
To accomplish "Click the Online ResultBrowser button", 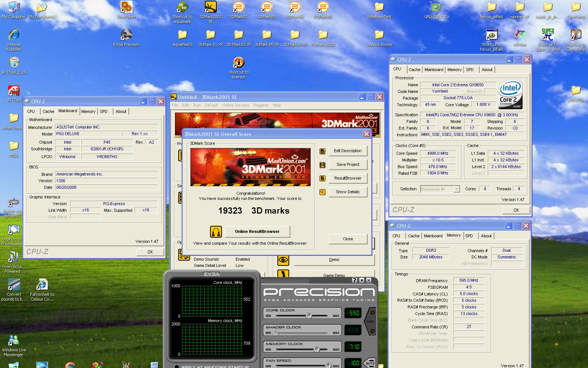I will click(x=257, y=232).
